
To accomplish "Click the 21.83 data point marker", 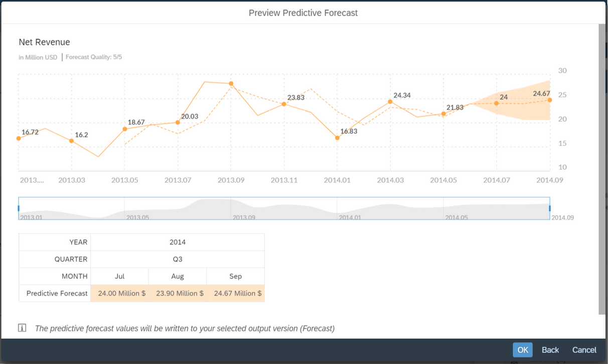I will click(x=443, y=114).
